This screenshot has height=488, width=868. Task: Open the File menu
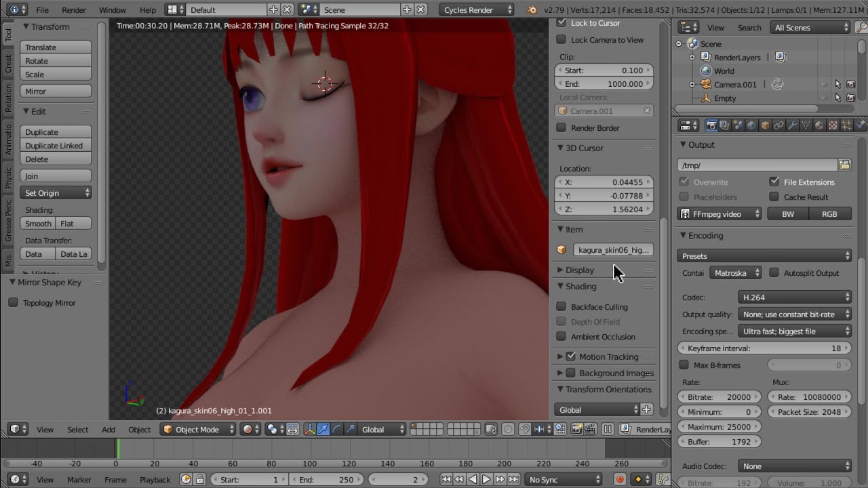(x=42, y=10)
